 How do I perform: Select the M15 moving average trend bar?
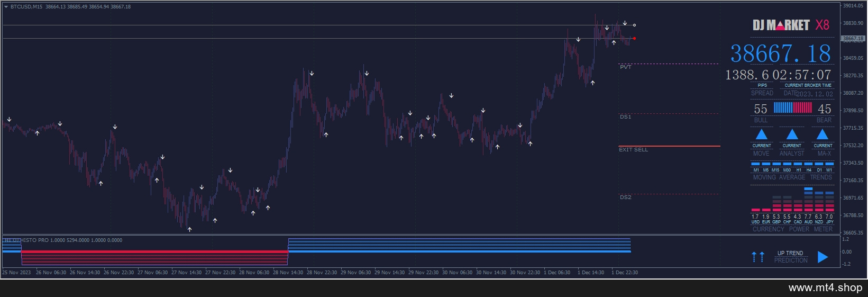pyautogui.click(x=776, y=164)
